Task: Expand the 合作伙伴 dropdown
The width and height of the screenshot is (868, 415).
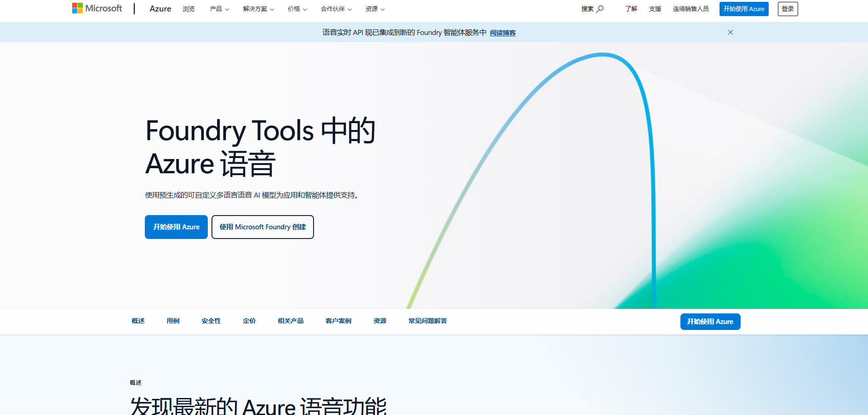Action: pyautogui.click(x=336, y=9)
